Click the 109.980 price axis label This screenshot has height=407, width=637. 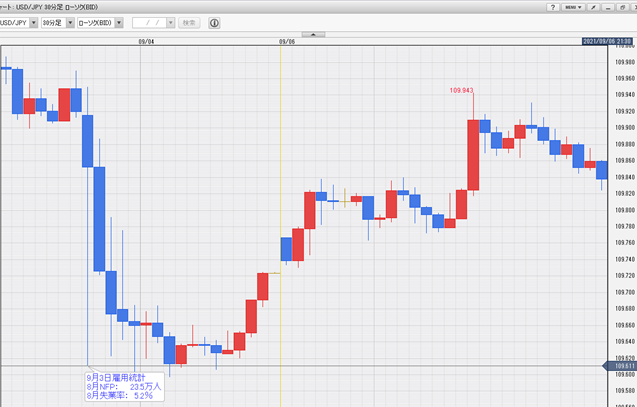(625, 62)
